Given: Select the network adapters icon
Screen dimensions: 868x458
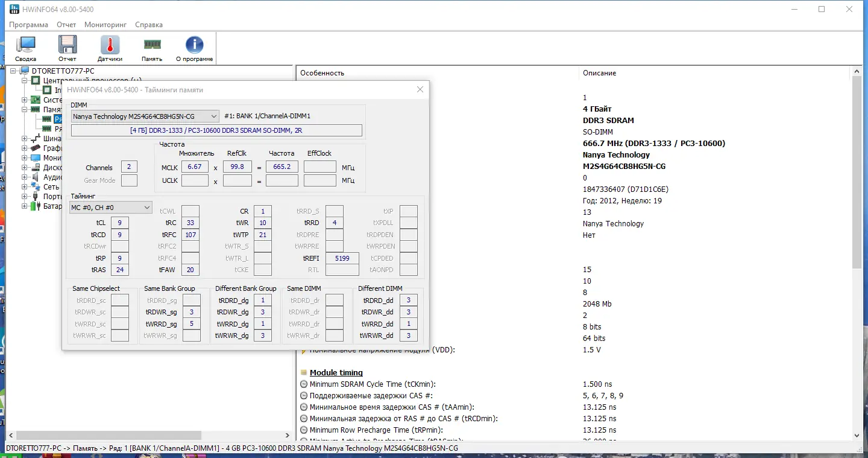Looking at the screenshot, I should (x=35, y=186).
